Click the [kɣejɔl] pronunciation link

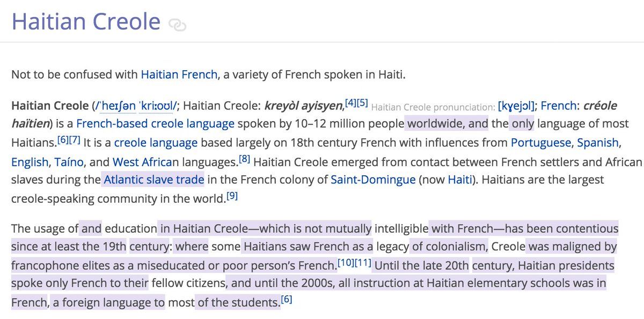(x=516, y=106)
